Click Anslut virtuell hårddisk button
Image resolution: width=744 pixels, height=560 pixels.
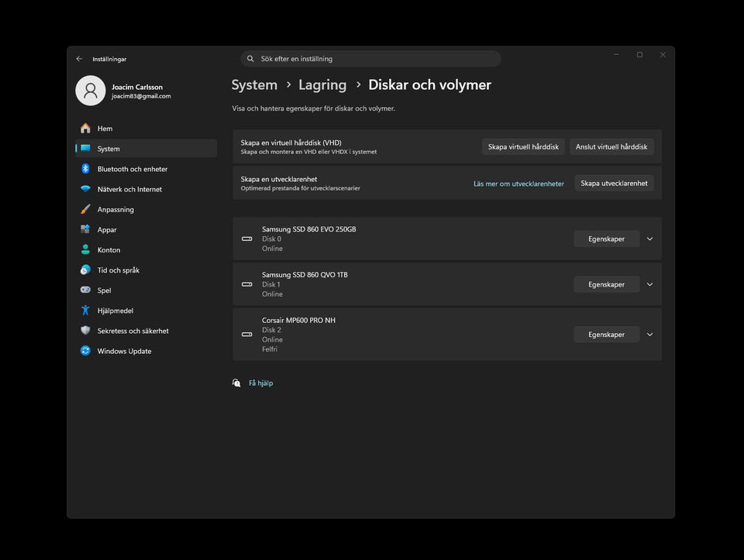611,146
